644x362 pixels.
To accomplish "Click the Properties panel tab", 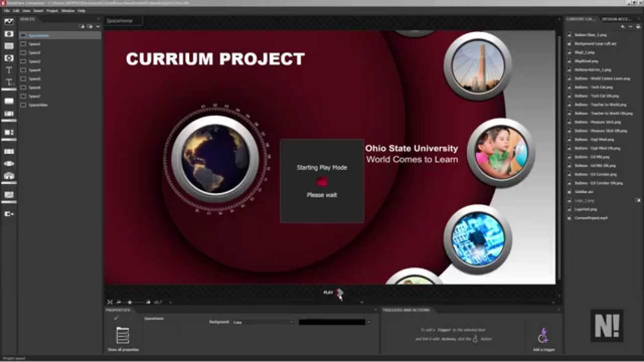I will pos(117,310).
